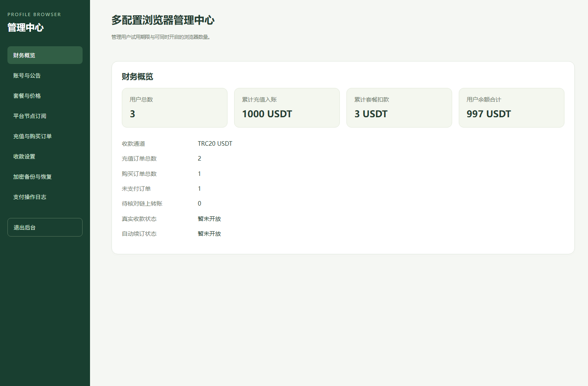
Task: Select the 累计充值入账 1000 USDT card
Action: [287, 108]
